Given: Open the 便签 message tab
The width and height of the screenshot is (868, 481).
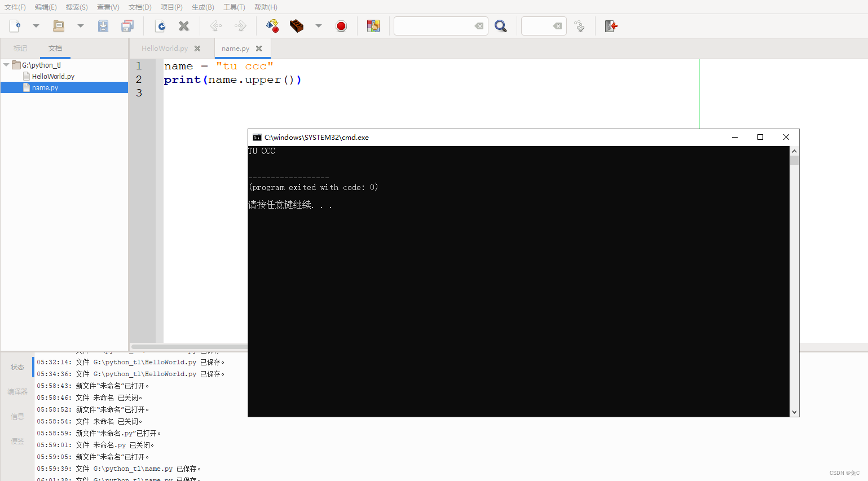Looking at the screenshot, I should tap(17, 442).
